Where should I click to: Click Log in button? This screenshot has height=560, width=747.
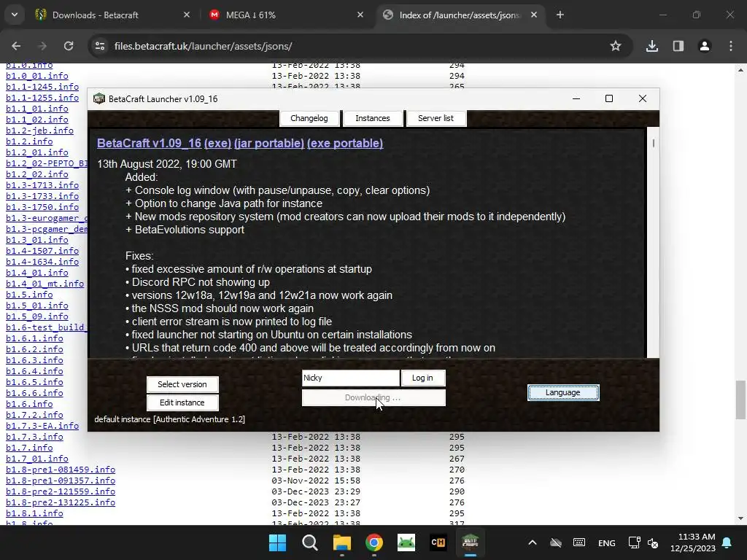tap(422, 378)
